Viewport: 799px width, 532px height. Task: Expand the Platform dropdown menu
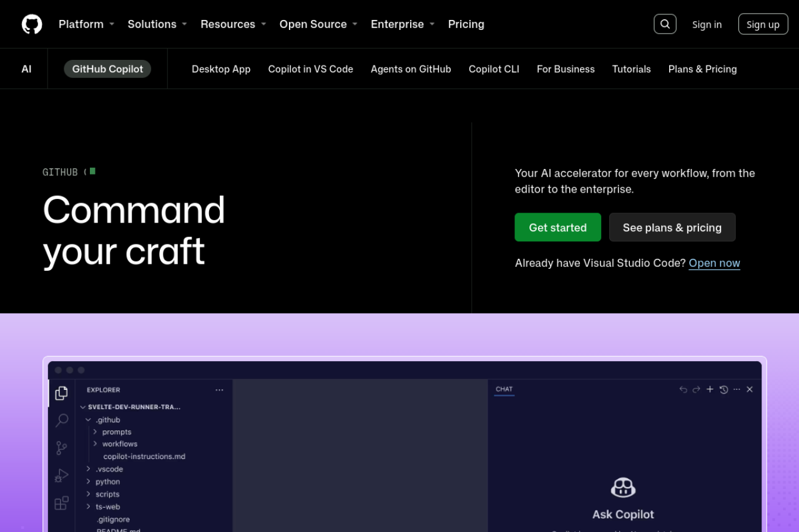(86, 24)
